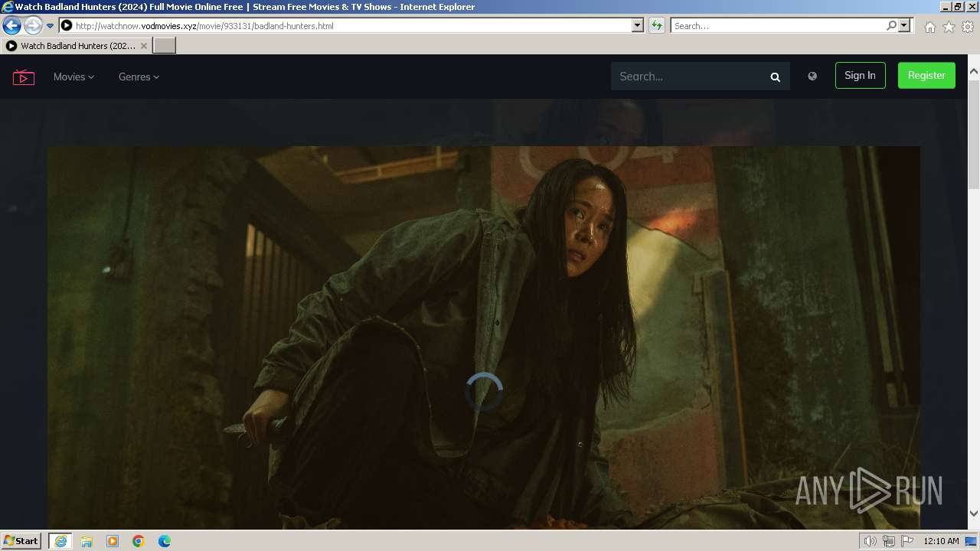Open the Tools gear icon
980x551 pixels.
coord(968,27)
